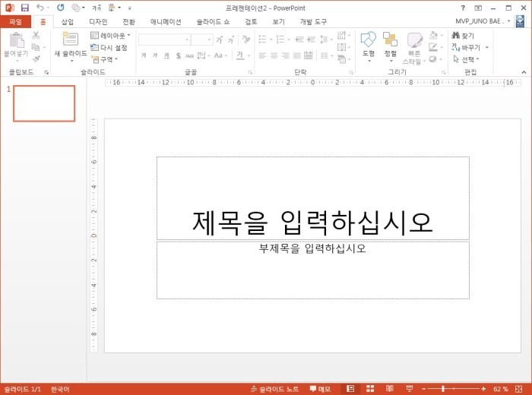Open the Change Case (Aa) dropdown
This screenshot has height=395, width=532.
220,55
